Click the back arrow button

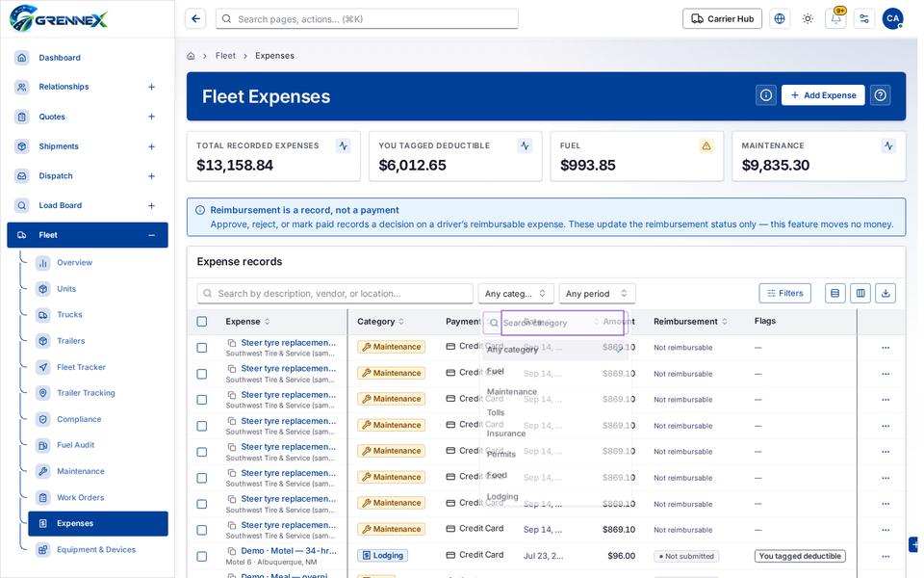click(195, 19)
